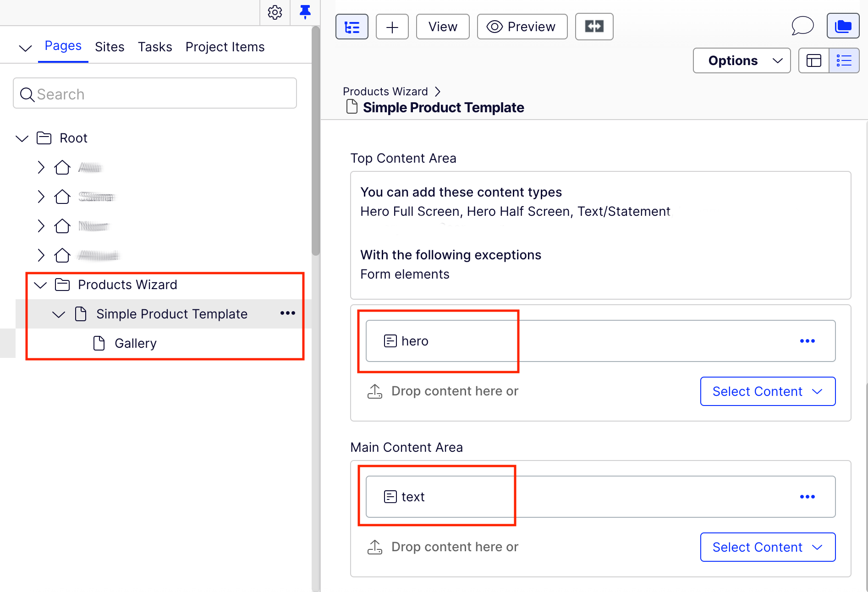Toggle the assets folder pane
The height and width of the screenshot is (592, 868).
click(843, 26)
